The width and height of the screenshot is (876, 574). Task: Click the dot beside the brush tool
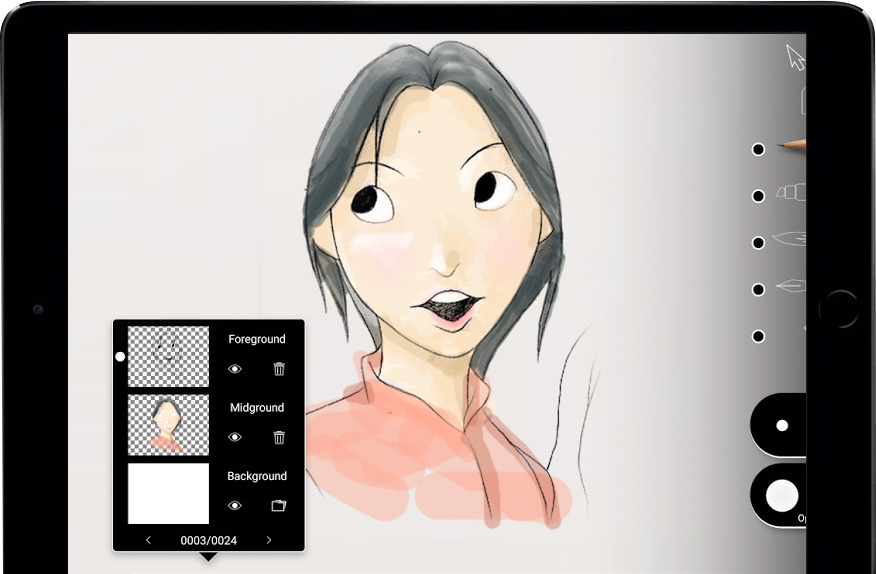[x=758, y=243]
